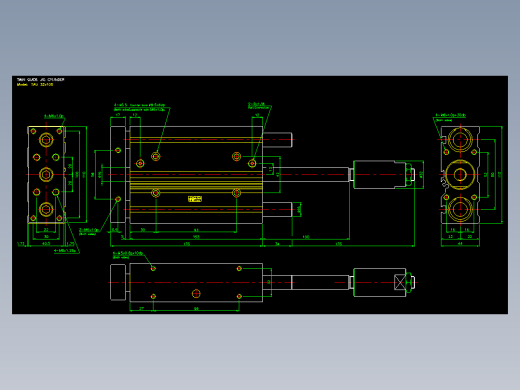The height and width of the screenshot is (390, 520).
Task: Select the "2-Rc1/8" port note at top of front view
Action: pos(258,106)
